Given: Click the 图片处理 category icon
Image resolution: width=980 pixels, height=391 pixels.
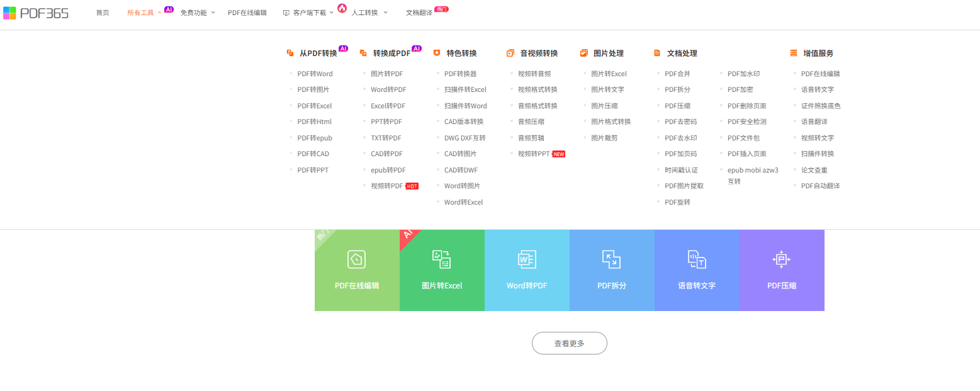Looking at the screenshot, I should coord(583,54).
